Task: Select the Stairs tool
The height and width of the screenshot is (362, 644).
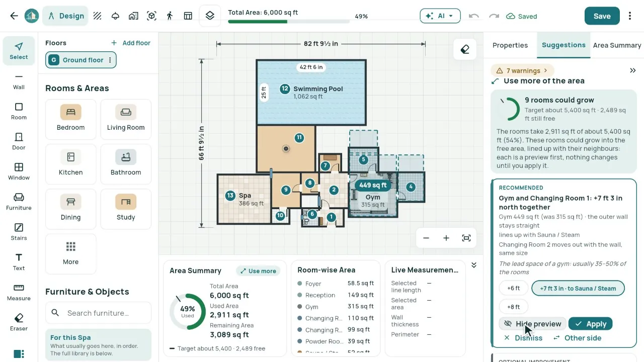Action: [19, 231]
